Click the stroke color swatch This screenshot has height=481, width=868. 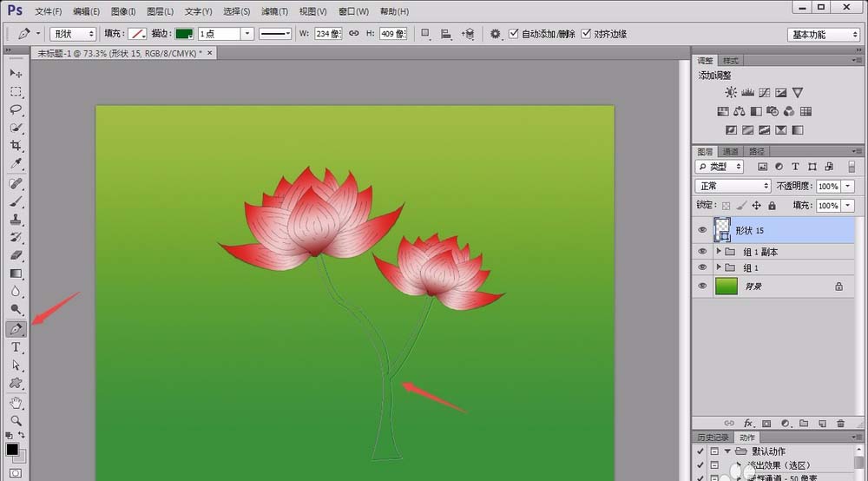[184, 34]
